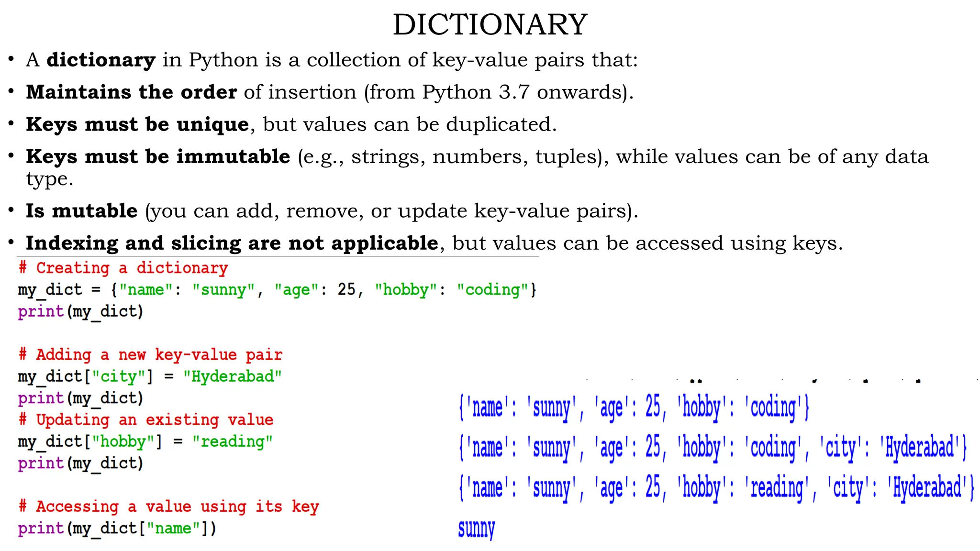Click the DICTIONARY slide title
Image resolution: width=980 pixels, height=551 pixels.
coord(490,25)
